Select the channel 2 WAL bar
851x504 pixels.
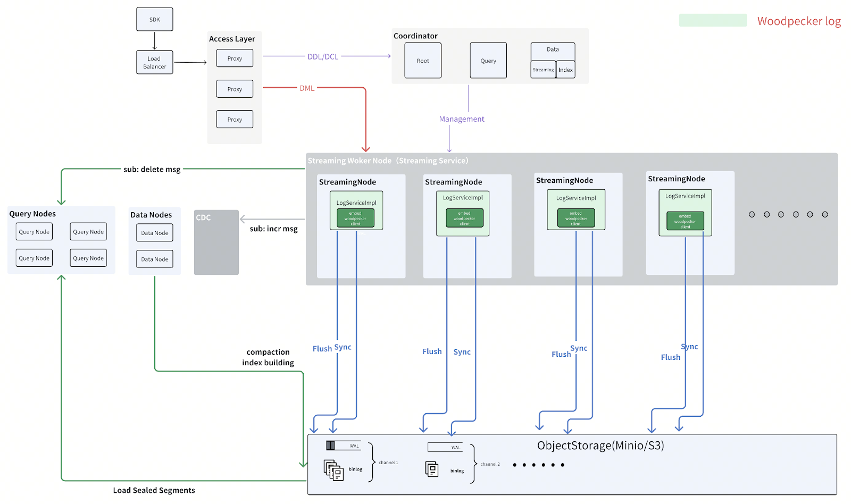[x=445, y=447]
